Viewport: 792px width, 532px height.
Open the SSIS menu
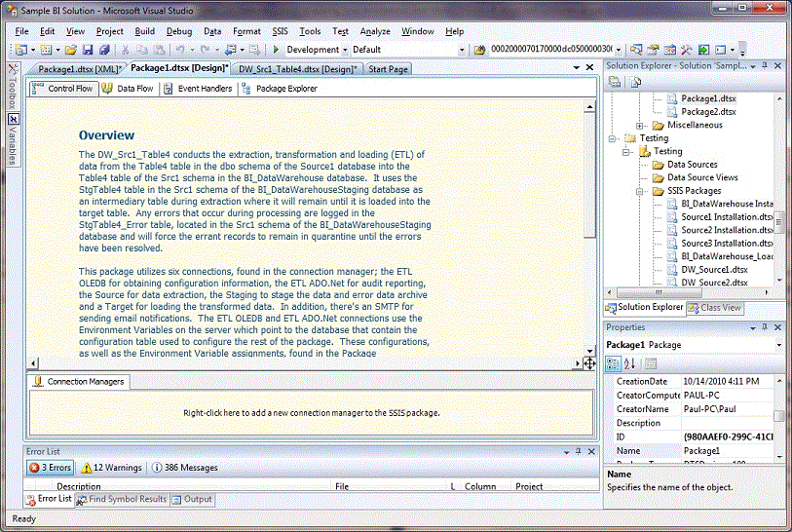point(280,31)
